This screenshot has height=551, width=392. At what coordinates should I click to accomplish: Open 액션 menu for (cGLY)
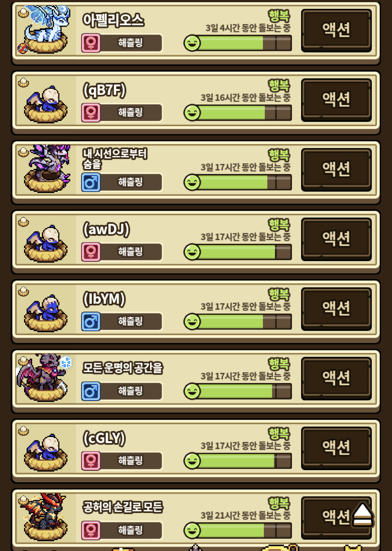336,448
